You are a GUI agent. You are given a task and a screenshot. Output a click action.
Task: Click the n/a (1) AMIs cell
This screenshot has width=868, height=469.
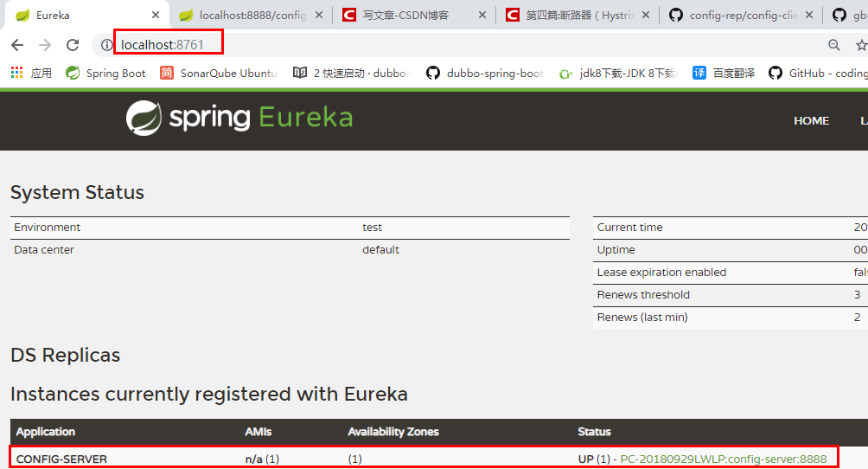point(262,459)
